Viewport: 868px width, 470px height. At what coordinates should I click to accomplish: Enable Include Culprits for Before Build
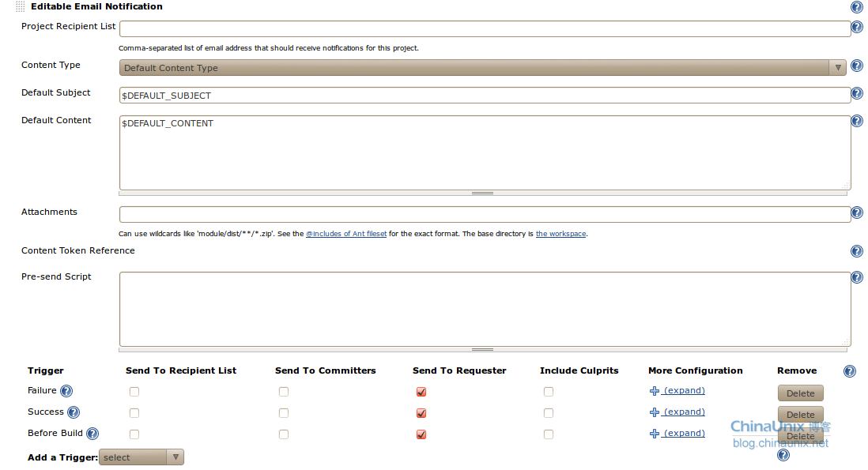(549, 434)
